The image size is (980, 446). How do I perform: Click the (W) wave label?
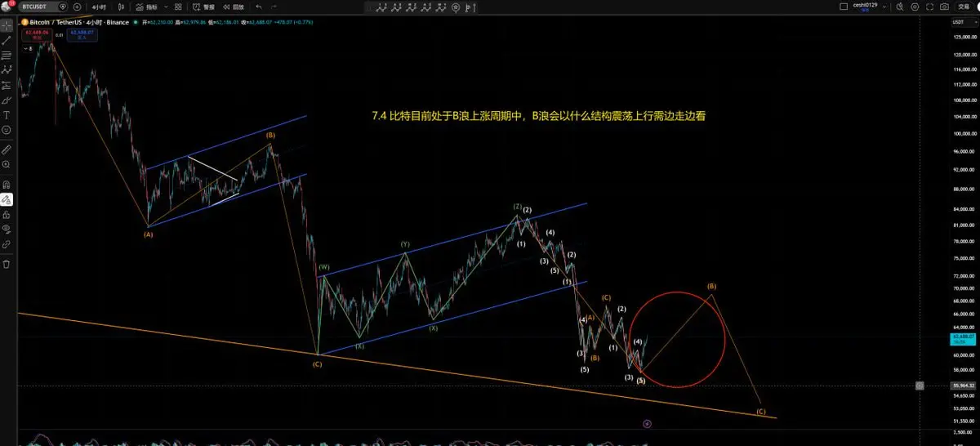[324, 267]
